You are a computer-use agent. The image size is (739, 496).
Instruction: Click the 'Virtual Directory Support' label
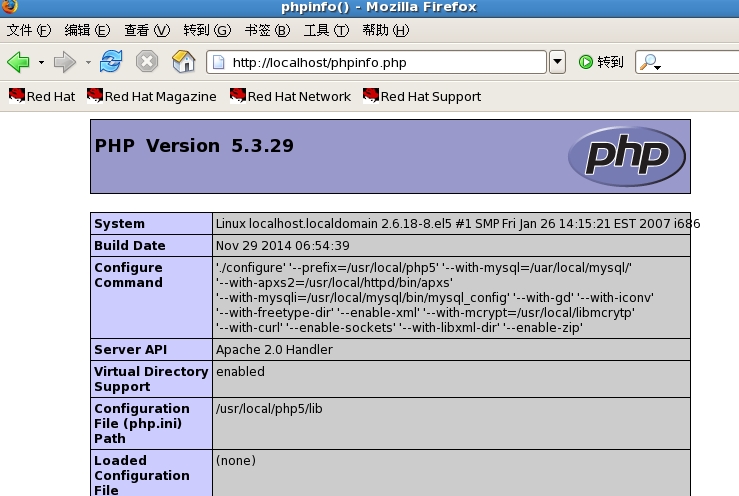click(151, 379)
